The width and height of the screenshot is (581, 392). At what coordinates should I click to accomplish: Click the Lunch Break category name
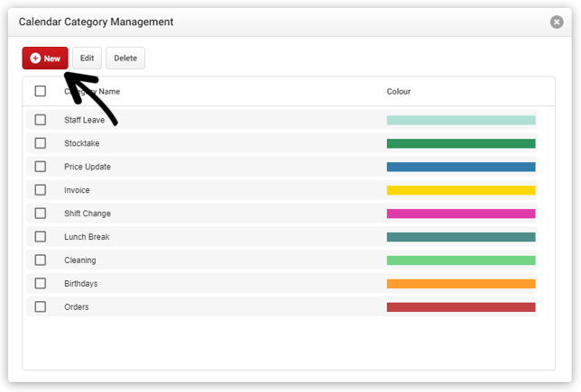tap(87, 237)
